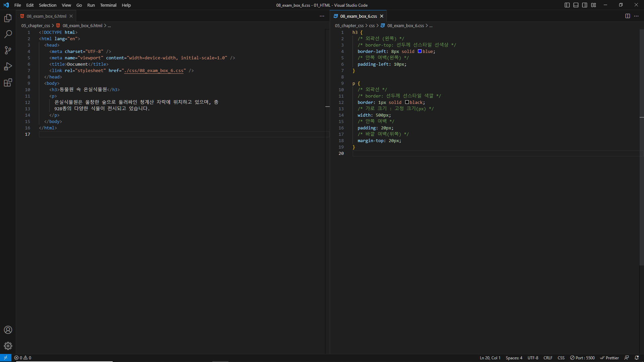The height and width of the screenshot is (362, 644).
Task: Open the Terminal menu
Action: (108, 5)
